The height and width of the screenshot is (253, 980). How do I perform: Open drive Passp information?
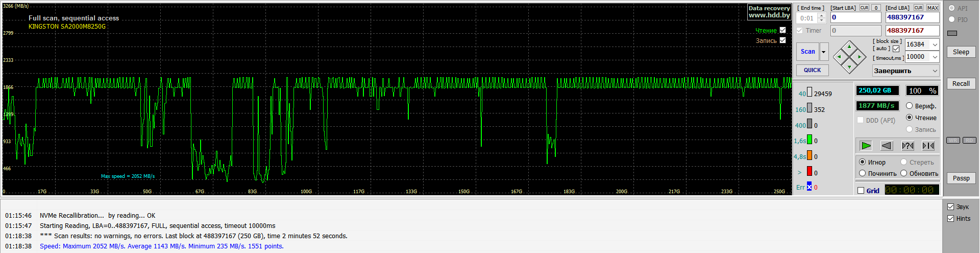pos(961,178)
